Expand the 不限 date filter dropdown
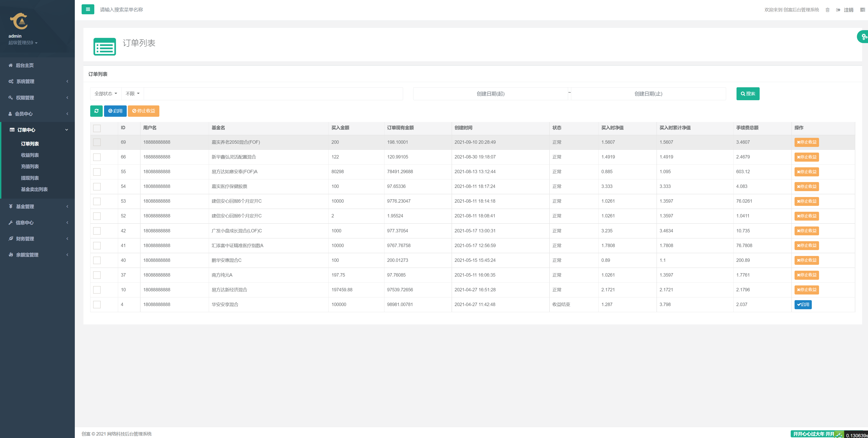 click(132, 93)
